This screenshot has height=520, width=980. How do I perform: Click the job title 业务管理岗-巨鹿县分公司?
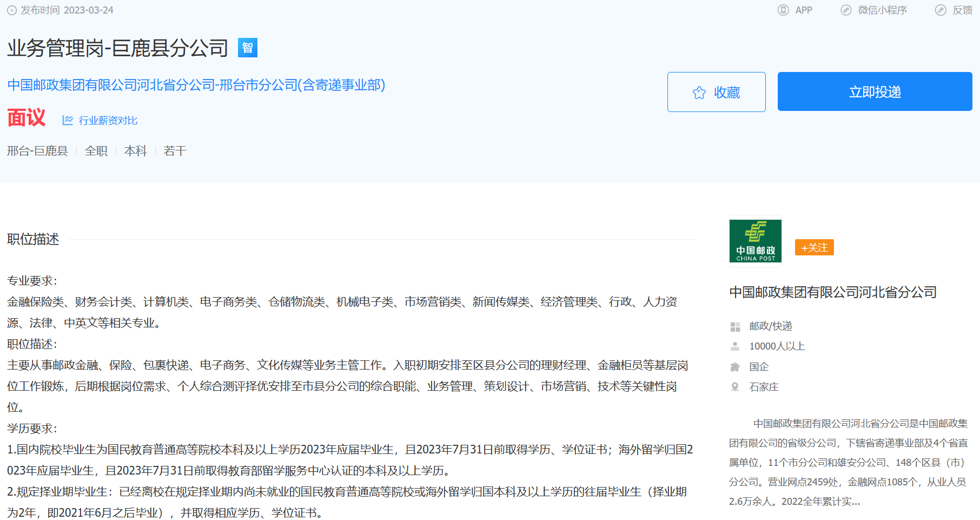pos(118,48)
